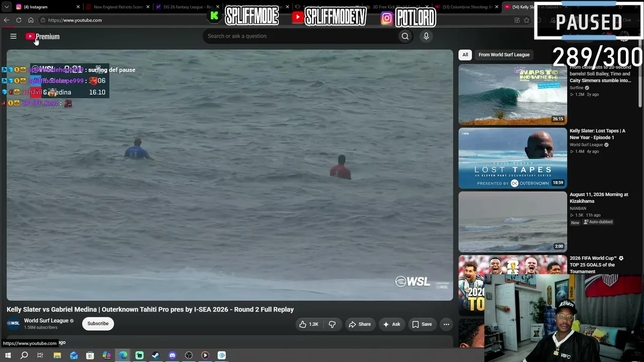
Task: Click the Share button
Action: (360, 324)
